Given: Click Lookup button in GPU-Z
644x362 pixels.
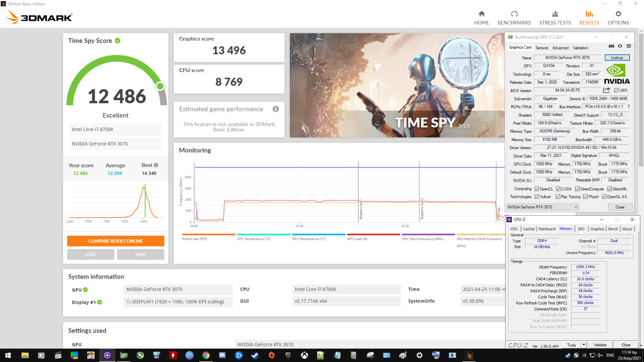Looking at the screenshot, I should (x=617, y=58).
